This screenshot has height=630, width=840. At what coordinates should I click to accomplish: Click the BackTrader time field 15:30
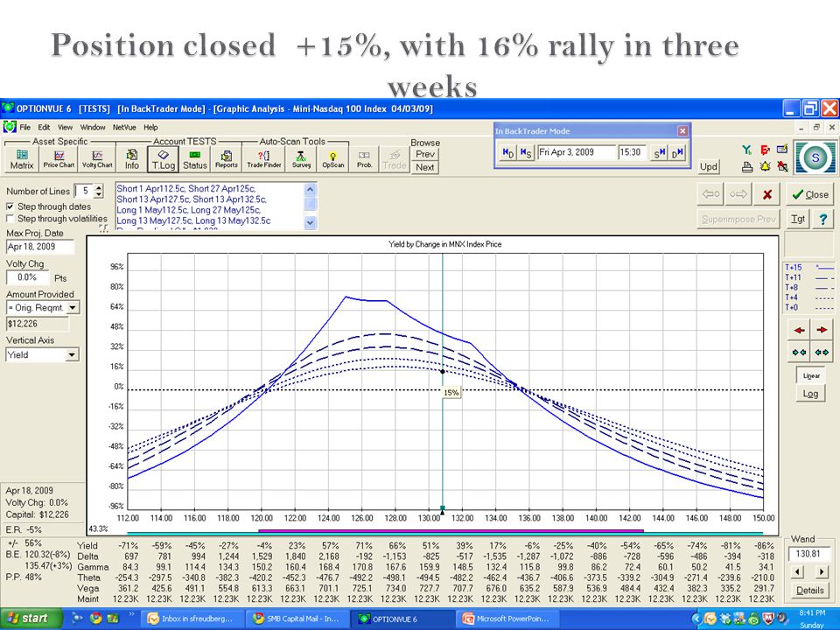[632, 152]
